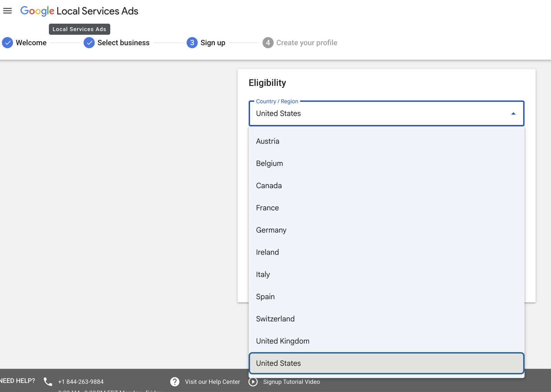Click the phone icon in footer
Screen dimensions: 551x392
tap(48, 382)
